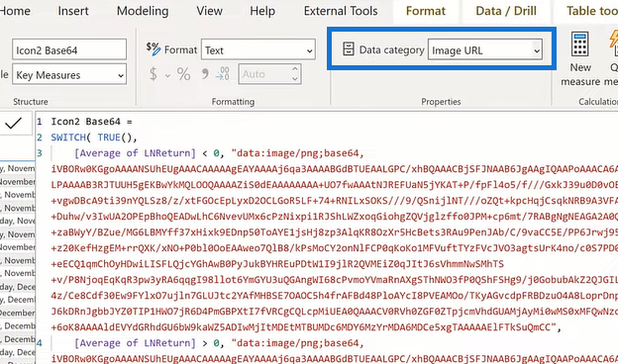
Task: Apply percentage format
Action: point(183,74)
